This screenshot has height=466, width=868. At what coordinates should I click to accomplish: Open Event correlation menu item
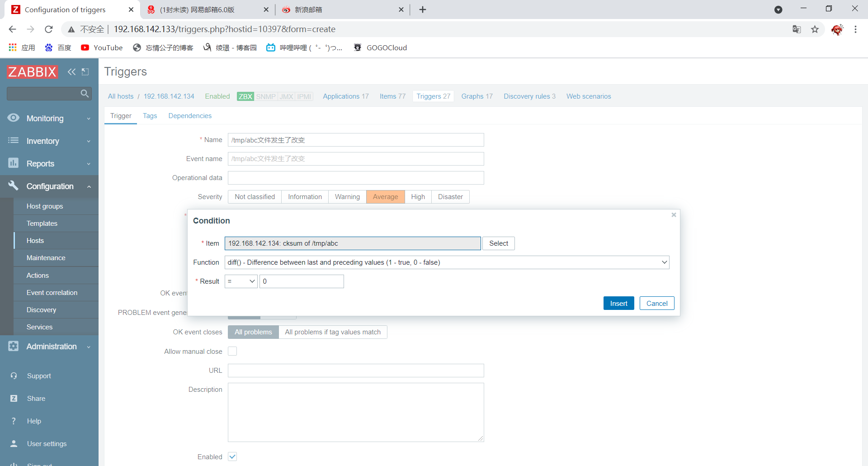click(57, 292)
